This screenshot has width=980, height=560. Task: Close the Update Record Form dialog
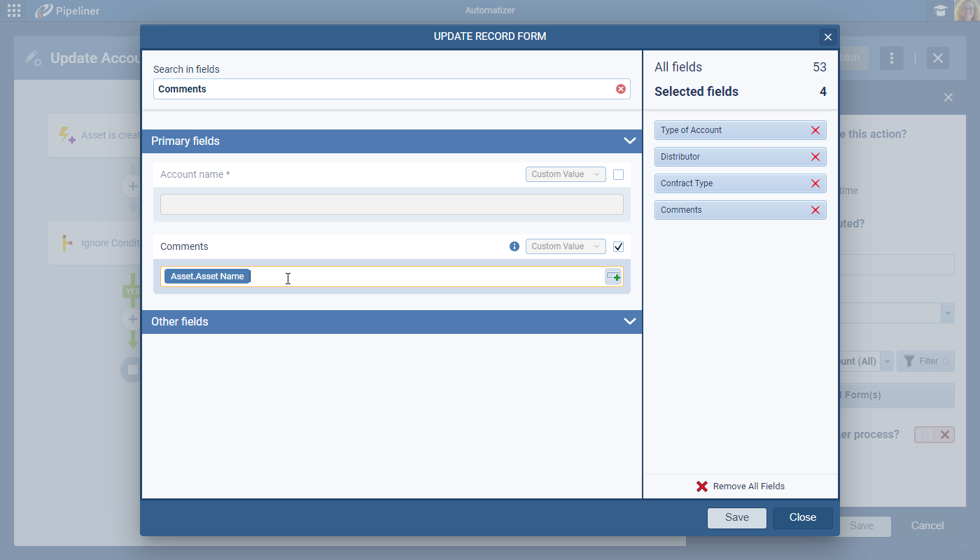tap(827, 37)
